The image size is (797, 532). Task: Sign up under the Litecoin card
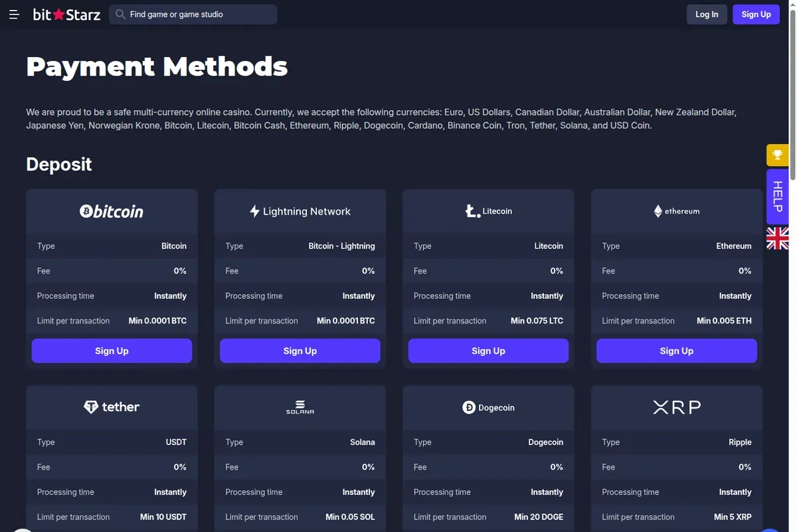[x=488, y=351]
